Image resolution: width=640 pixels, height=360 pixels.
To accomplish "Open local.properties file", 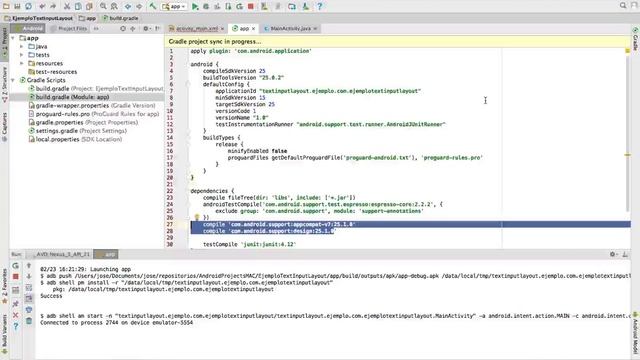I will pyautogui.click(x=75, y=139).
